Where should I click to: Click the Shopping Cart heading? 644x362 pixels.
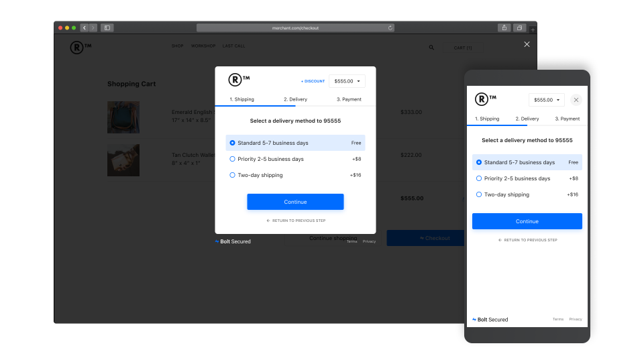[131, 84]
